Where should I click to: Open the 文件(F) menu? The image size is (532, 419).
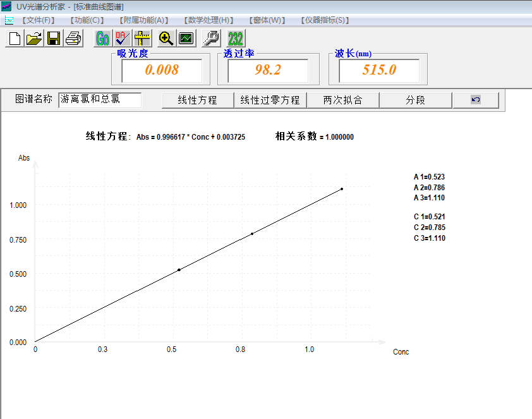39,20
